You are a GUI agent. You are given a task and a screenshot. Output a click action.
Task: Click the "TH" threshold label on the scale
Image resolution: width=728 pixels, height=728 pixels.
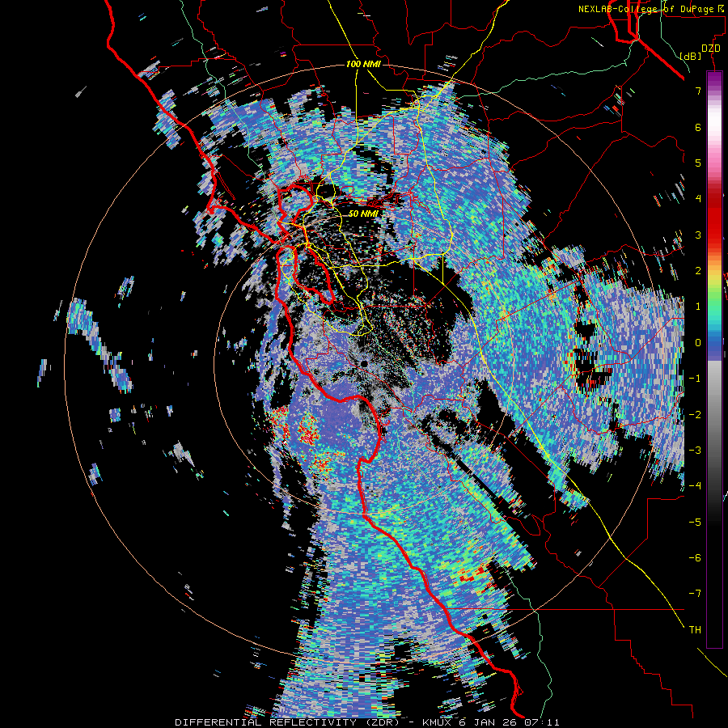click(695, 630)
